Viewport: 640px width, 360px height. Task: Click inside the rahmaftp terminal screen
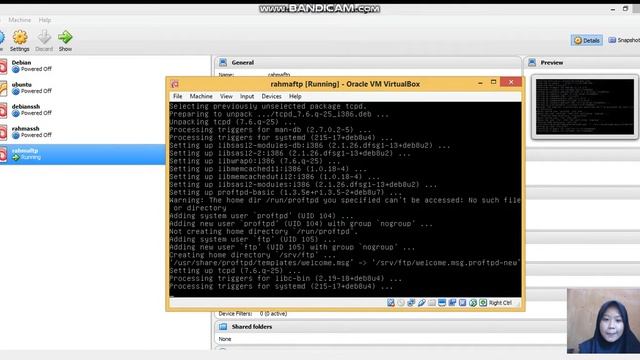pos(345,199)
